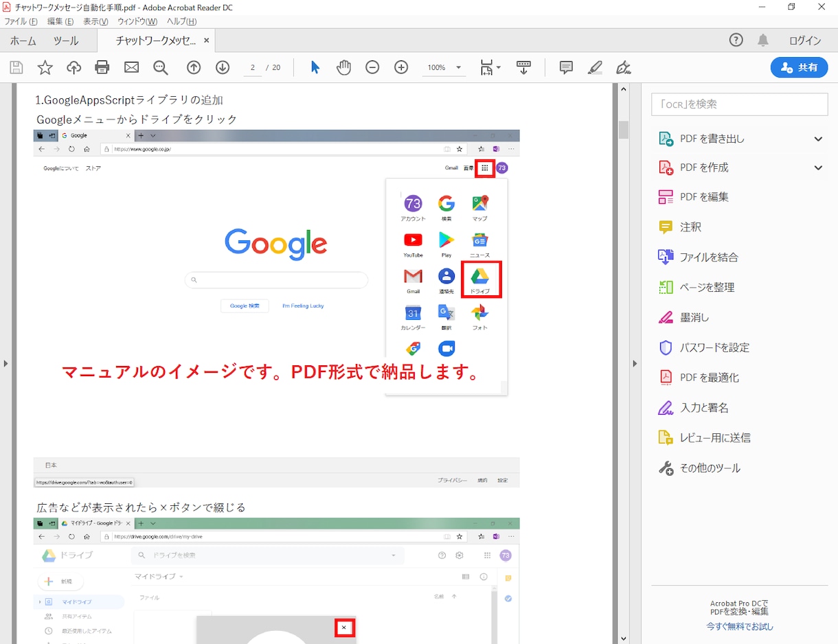Print the document with printer icon

coord(102,67)
